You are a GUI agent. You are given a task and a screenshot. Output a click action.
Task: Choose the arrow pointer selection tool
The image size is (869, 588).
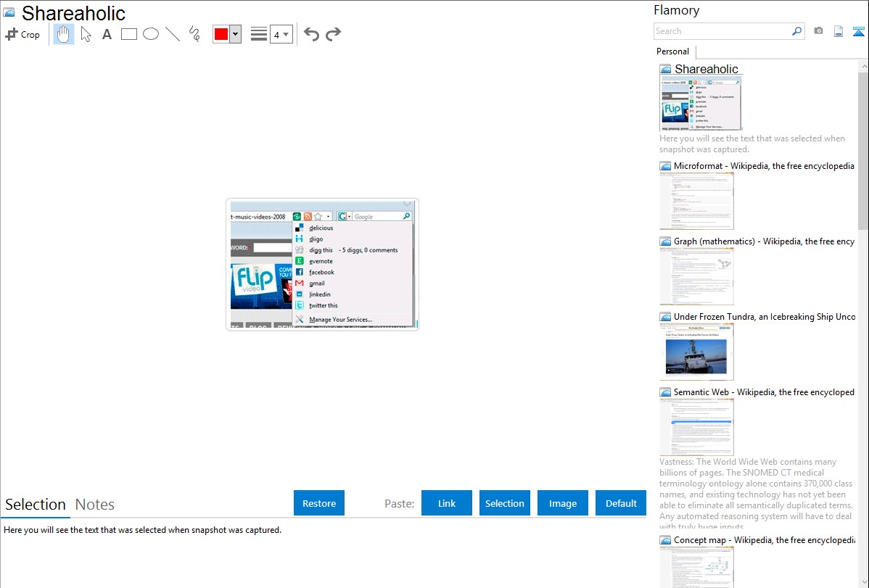86,34
